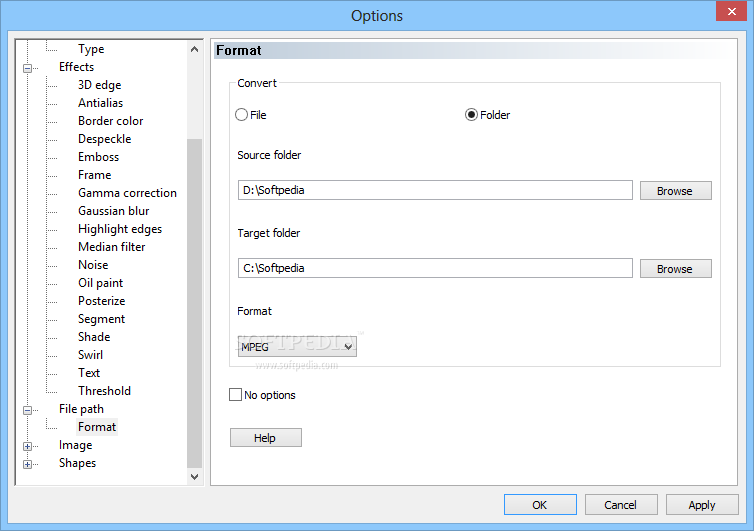Select Gaussian blur in the tree
Screen dimensions: 754x531
click(113, 211)
